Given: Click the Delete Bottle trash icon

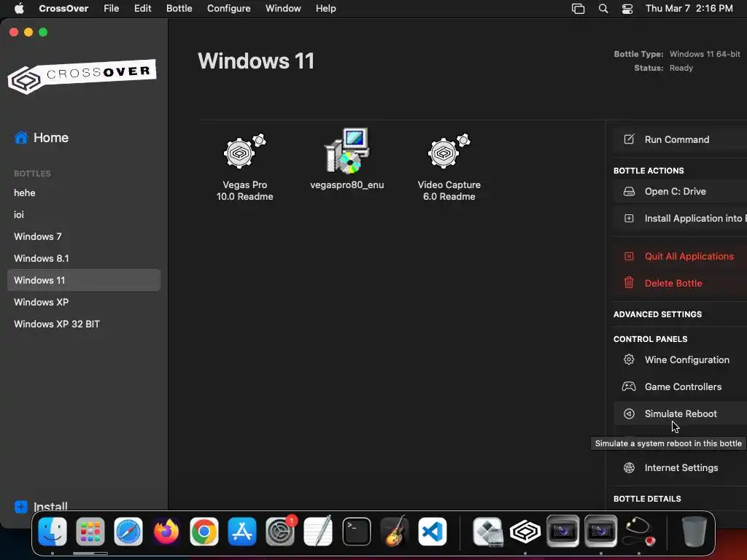Looking at the screenshot, I should tap(629, 283).
